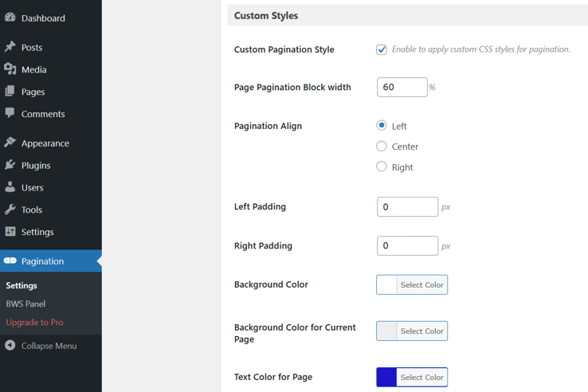Open Settings submenu under Pagination
Screen dimensions: 588x392
(22, 285)
